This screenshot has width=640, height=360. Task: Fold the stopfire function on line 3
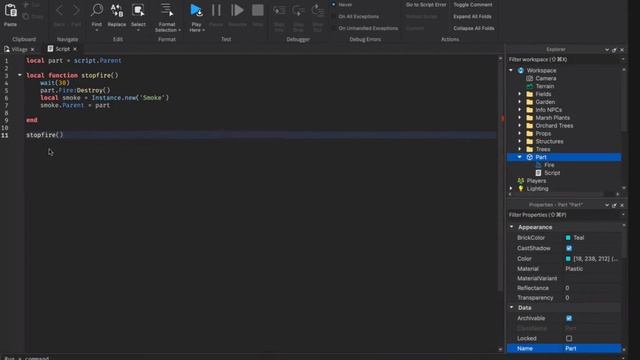pos(20,75)
